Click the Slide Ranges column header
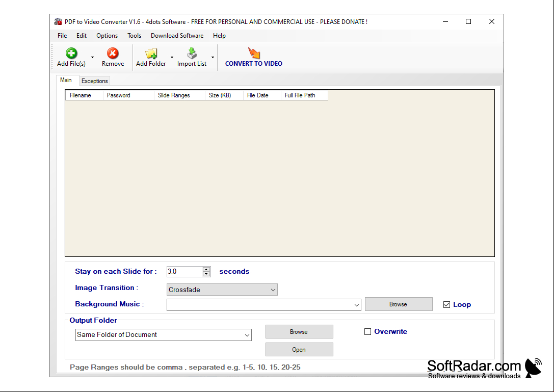 point(179,95)
